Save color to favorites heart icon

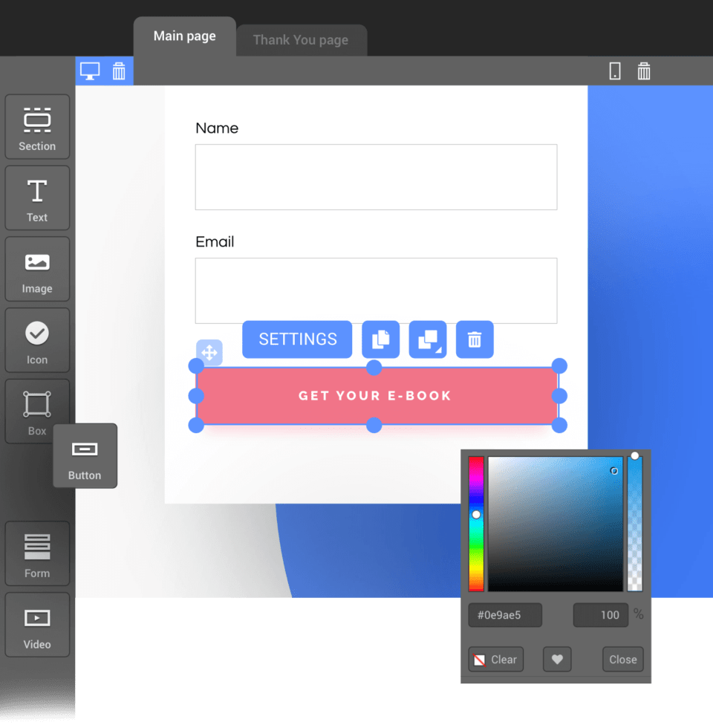[557, 660]
